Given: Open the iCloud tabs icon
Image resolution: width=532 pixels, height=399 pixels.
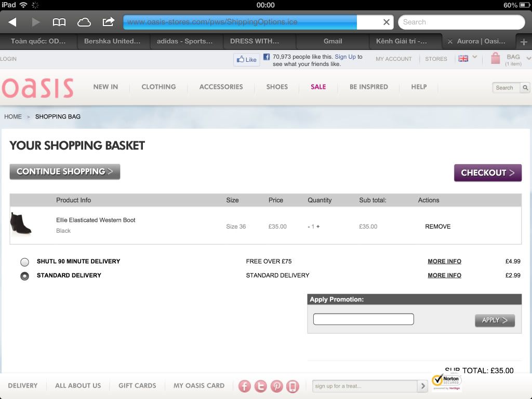Looking at the screenshot, I should click(84, 22).
